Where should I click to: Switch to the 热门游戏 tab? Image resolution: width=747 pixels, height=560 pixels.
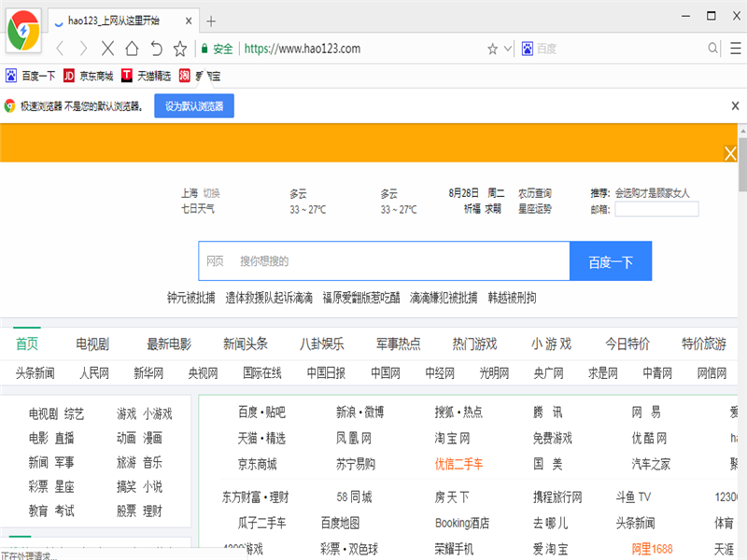pos(474,343)
